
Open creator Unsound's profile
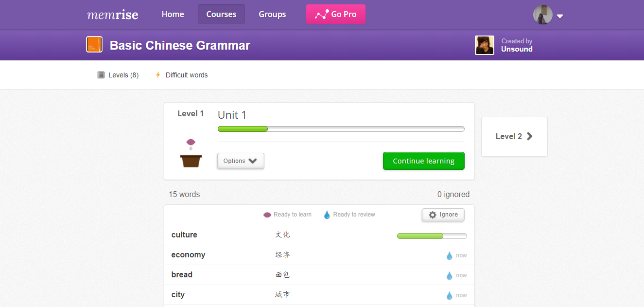pyautogui.click(x=517, y=49)
